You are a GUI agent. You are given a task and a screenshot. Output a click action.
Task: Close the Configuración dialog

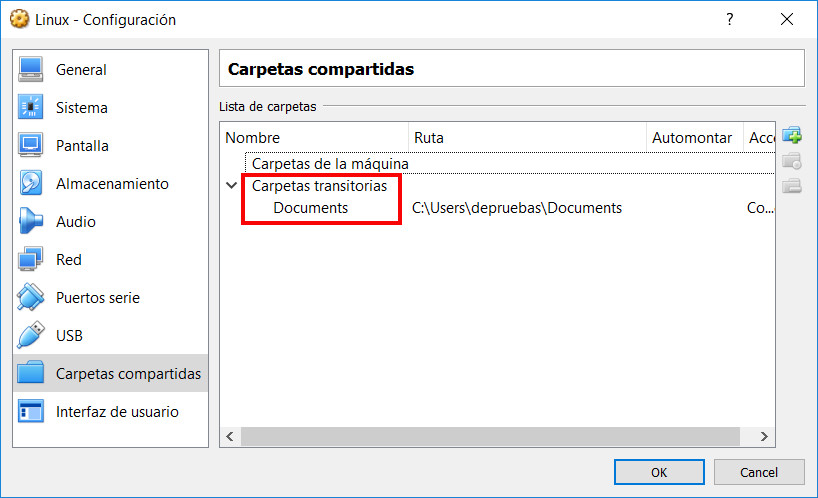(x=787, y=19)
